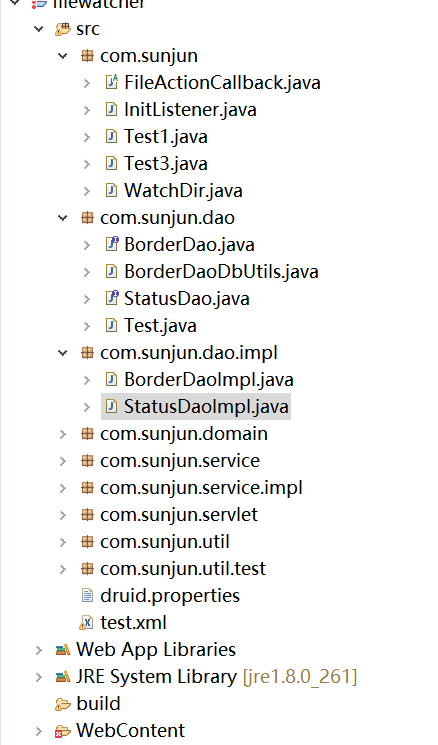This screenshot has height=745, width=438.
Task: Click the com.sunjun package icon
Action: coord(87,56)
